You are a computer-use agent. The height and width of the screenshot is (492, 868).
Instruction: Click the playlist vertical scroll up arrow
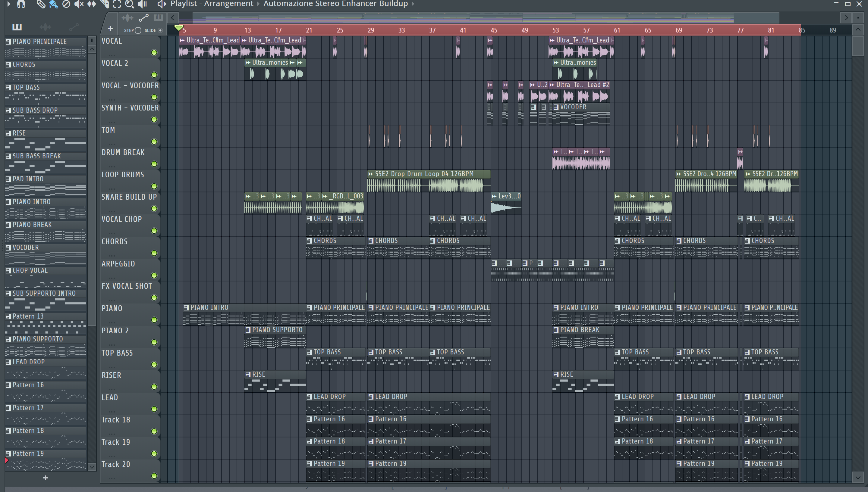858,30
